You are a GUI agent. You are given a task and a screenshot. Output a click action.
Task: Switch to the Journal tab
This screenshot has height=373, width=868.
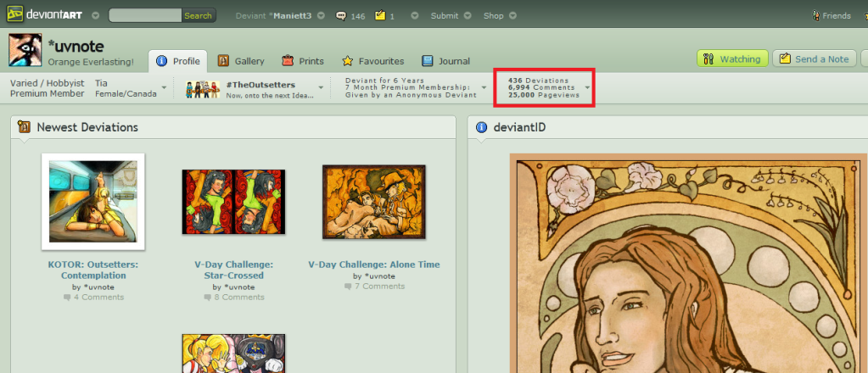pos(445,61)
